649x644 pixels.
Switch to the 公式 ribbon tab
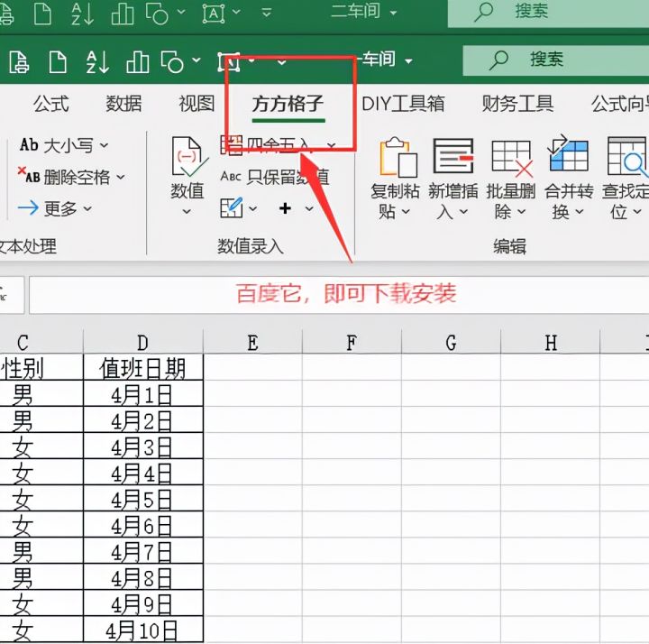tap(50, 104)
